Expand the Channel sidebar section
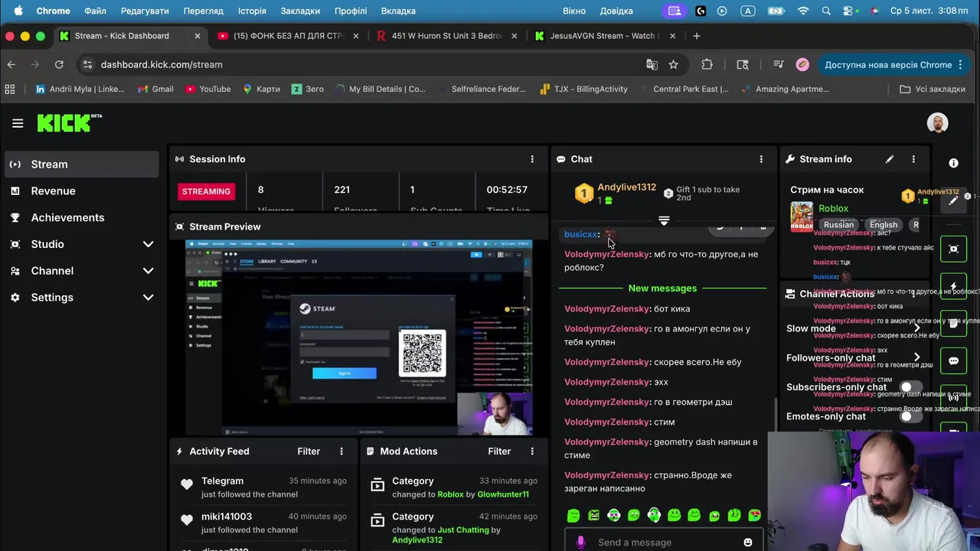This screenshot has width=980, height=551. 148,271
